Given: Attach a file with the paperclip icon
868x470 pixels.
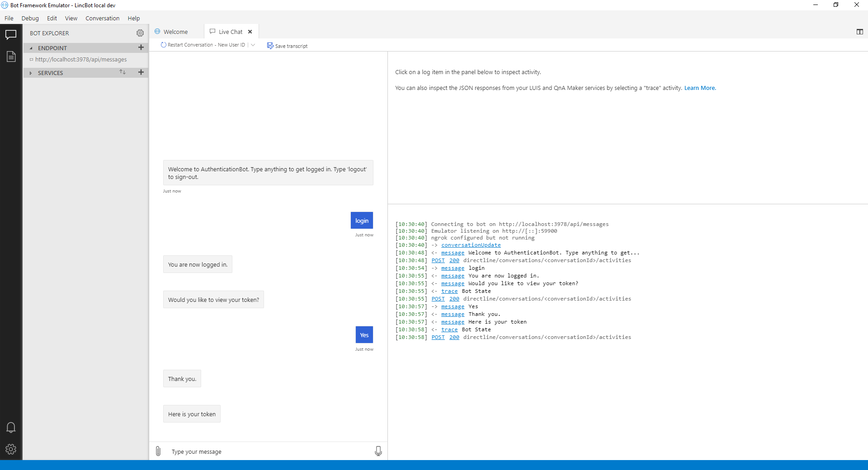Looking at the screenshot, I should 158,451.
